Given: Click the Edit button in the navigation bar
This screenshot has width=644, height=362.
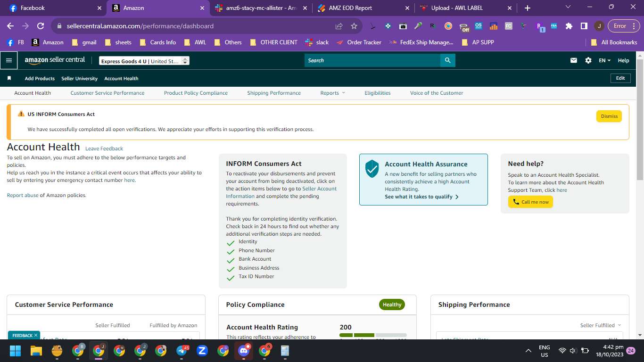Looking at the screenshot, I should click(620, 78).
